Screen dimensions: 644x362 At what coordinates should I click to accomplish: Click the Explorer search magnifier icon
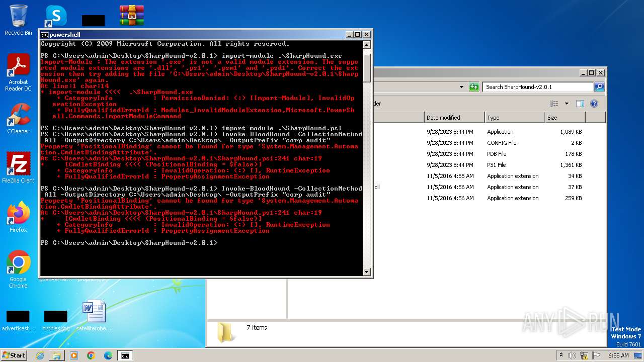coord(599,87)
